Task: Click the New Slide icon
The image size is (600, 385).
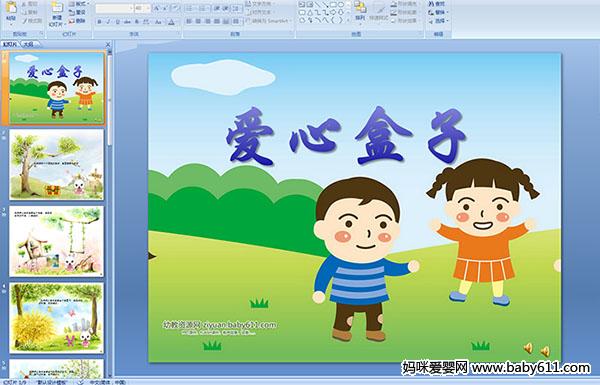Action: pyautogui.click(x=57, y=7)
